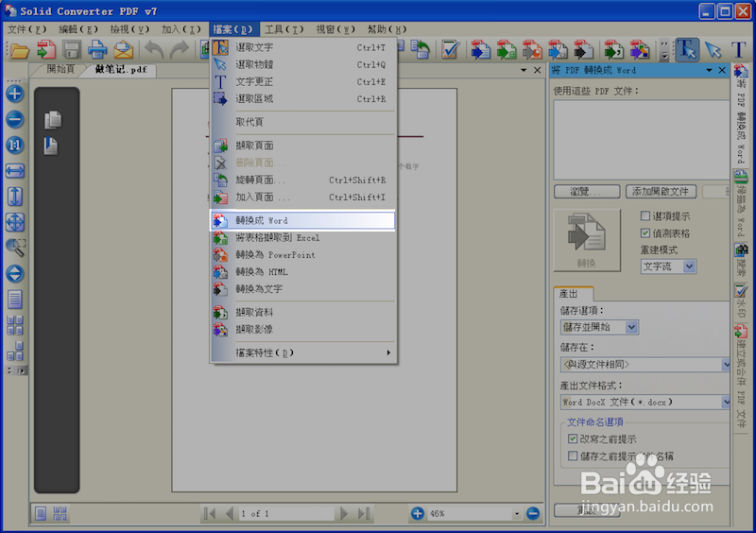Choose 將表格擷取到 Excel menu item

(303, 238)
